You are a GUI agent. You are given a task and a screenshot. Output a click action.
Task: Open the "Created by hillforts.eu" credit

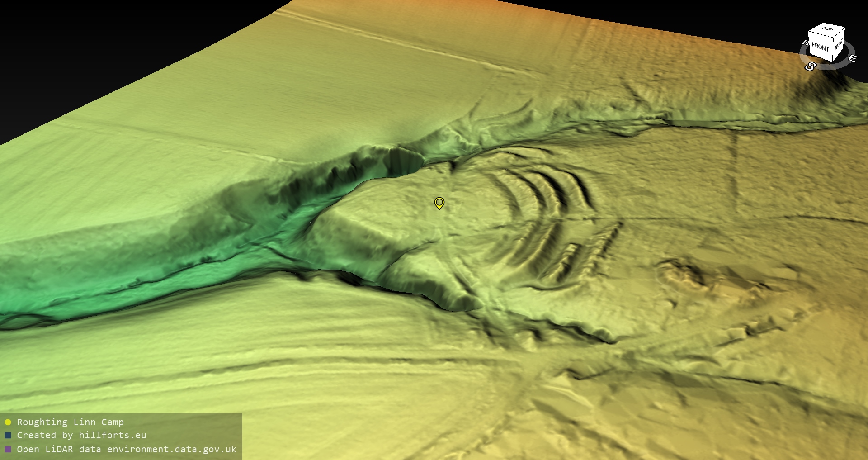point(81,435)
